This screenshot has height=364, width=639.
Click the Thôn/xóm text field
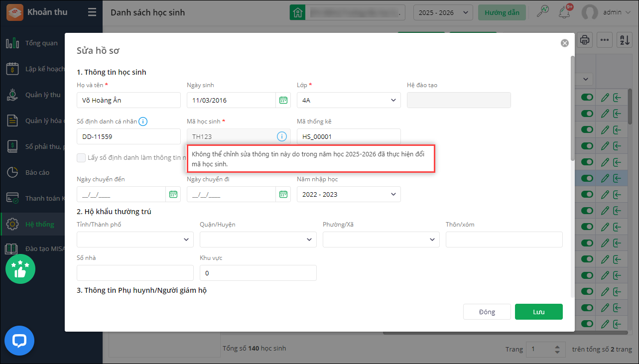504,240
